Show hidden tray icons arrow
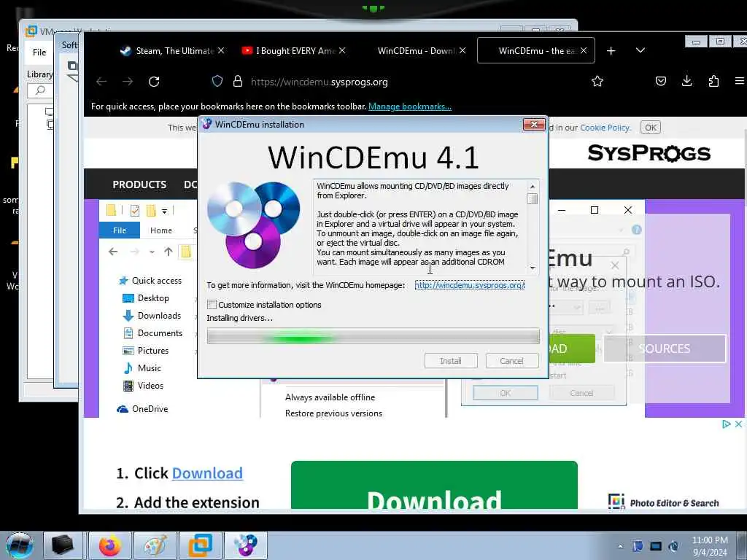 (620, 546)
